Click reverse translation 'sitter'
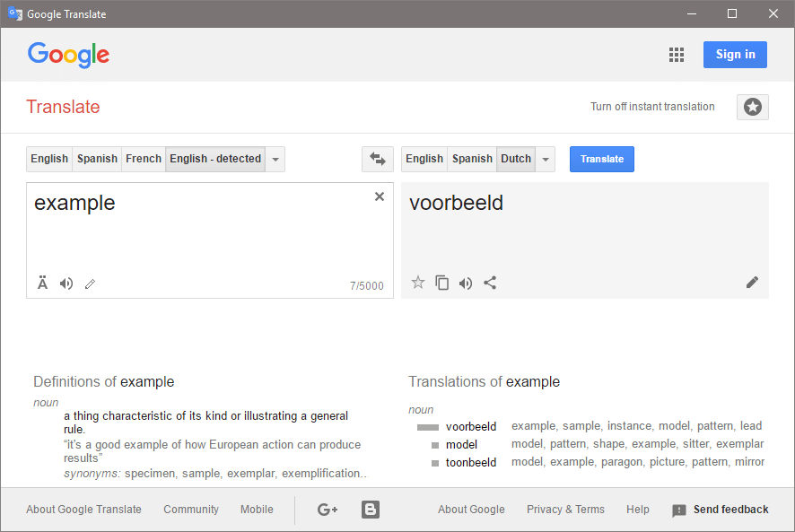The image size is (795, 532). point(695,444)
